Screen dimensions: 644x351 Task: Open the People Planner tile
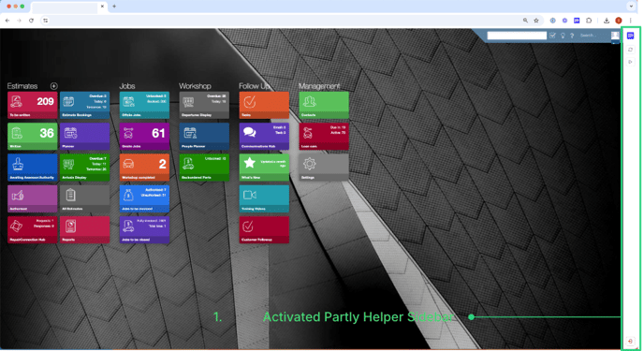[204, 137]
